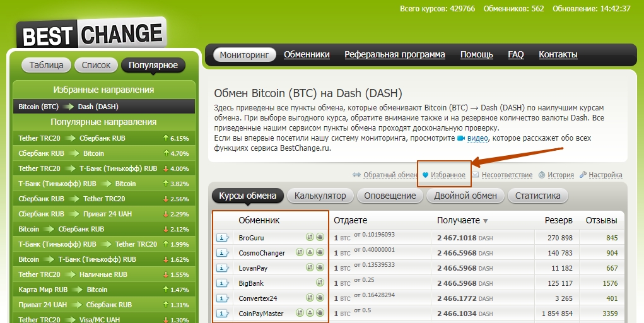Choose Сбербанк RUB to Bitcoin direction

(x=104, y=153)
